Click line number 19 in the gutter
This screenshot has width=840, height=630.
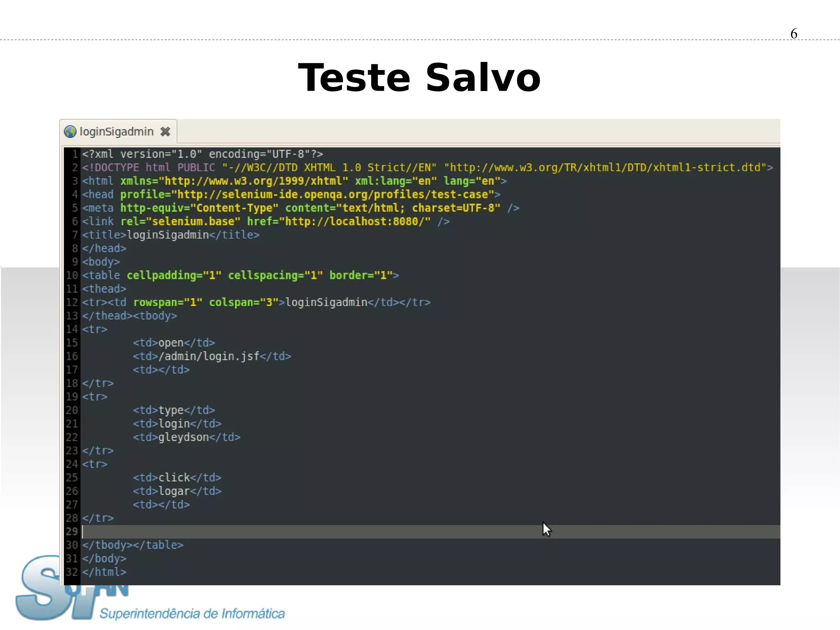point(72,397)
